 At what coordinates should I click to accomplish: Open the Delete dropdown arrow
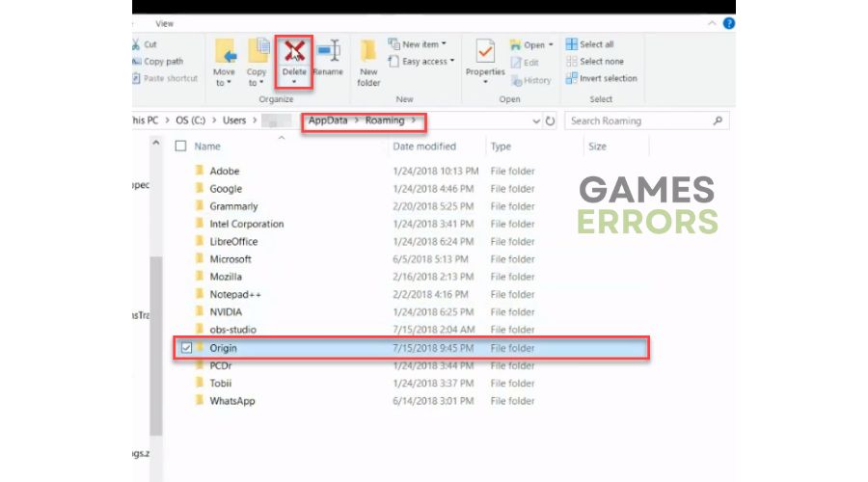(x=294, y=83)
